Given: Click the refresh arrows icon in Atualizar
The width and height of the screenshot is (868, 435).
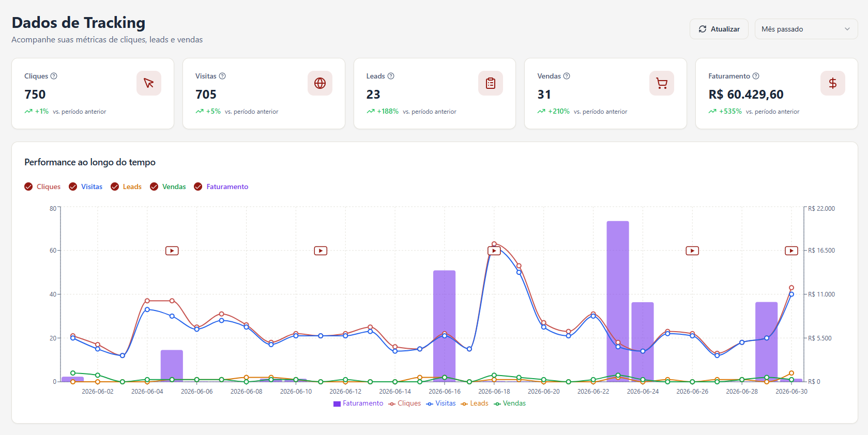Looking at the screenshot, I should click(x=703, y=29).
